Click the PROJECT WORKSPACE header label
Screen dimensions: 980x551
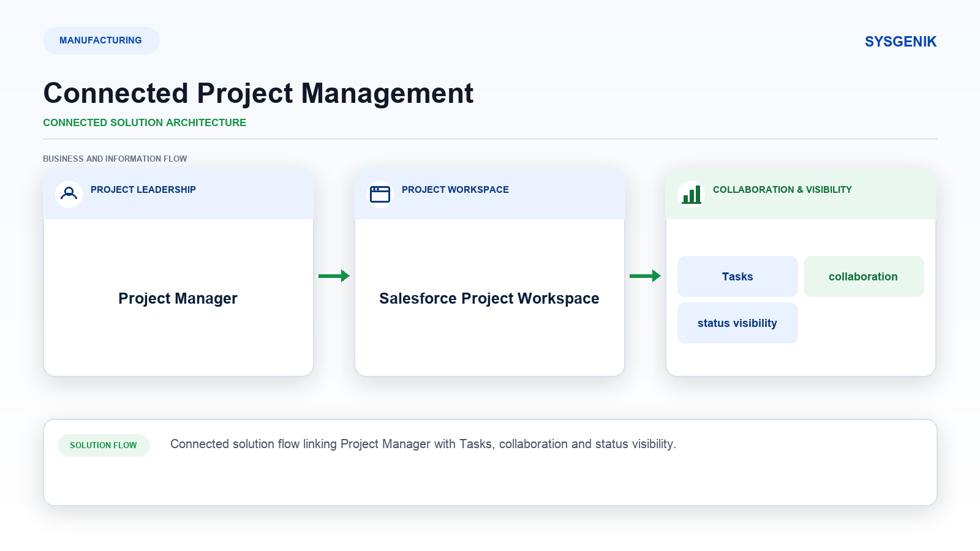pyautogui.click(x=455, y=190)
